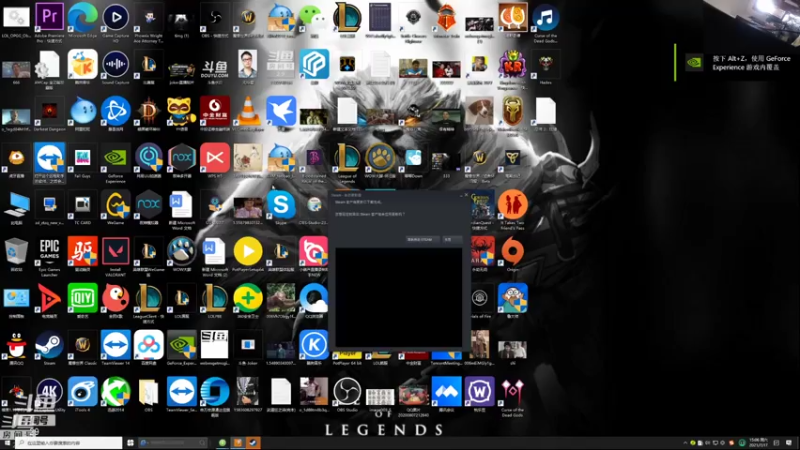
Task: Click the dark search field in the taskbar
Action: [x=173, y=443]
